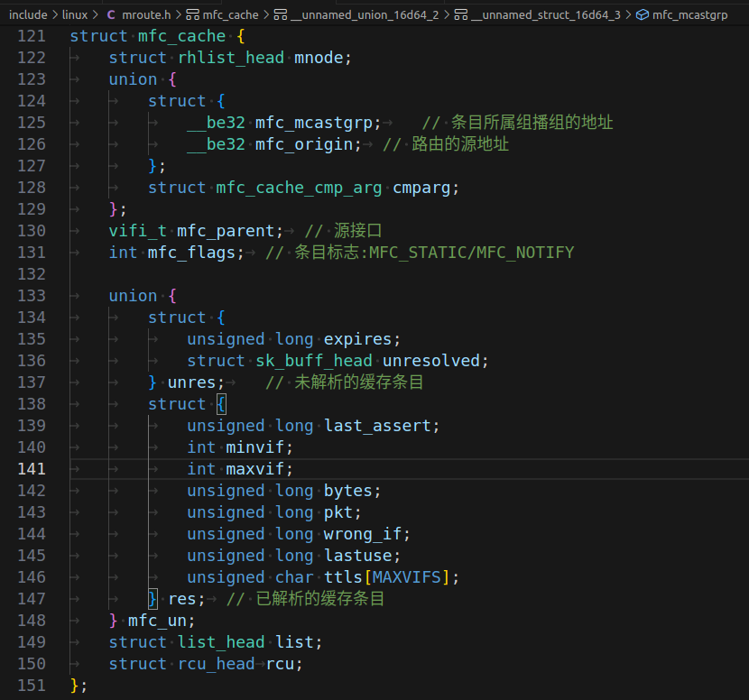This screenshot has height=700, width=749.
Task: Click the '条目所属组播组的地址' comment
Action: [532, 123]
